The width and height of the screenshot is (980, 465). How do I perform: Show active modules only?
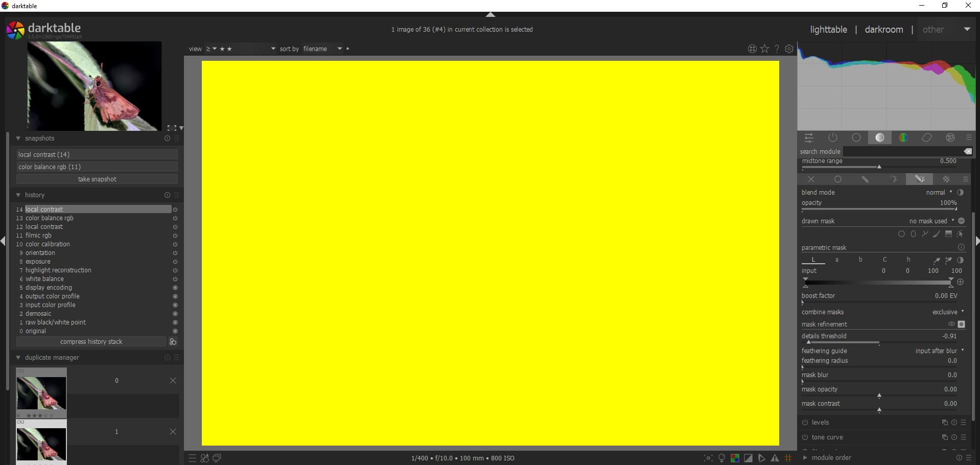tap(833, 138)
